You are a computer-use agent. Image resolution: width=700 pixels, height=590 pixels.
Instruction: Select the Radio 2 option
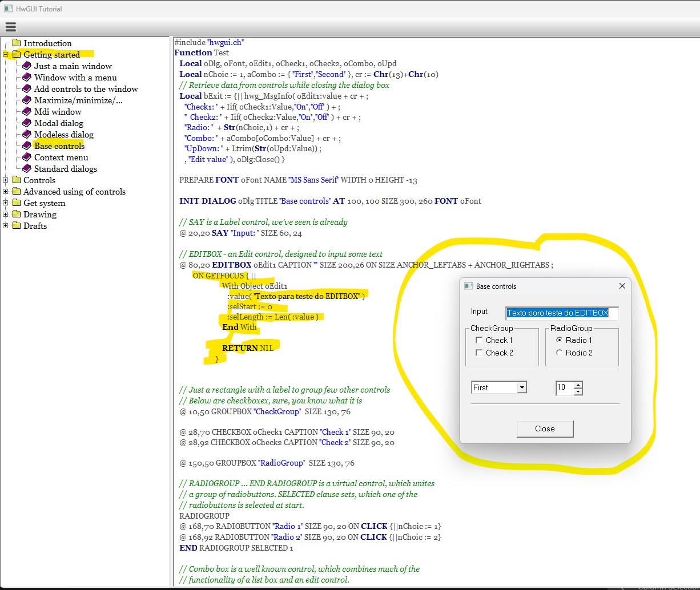point(559,353)
